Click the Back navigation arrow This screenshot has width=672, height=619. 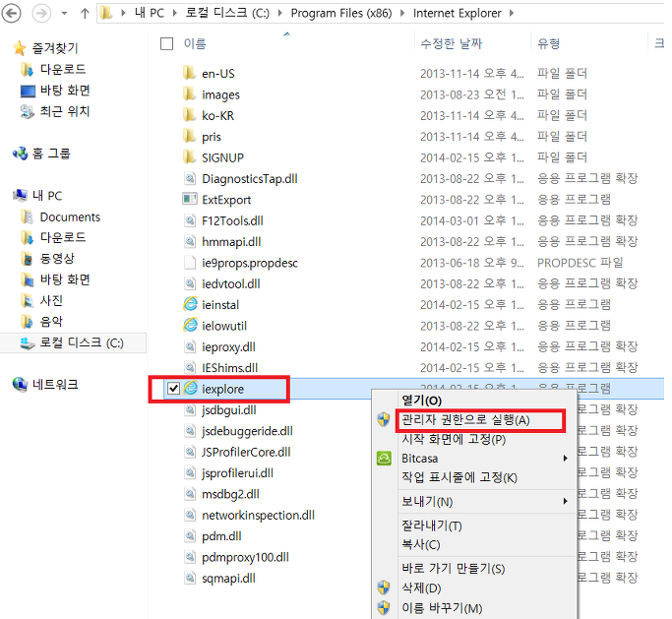(12, 14)
